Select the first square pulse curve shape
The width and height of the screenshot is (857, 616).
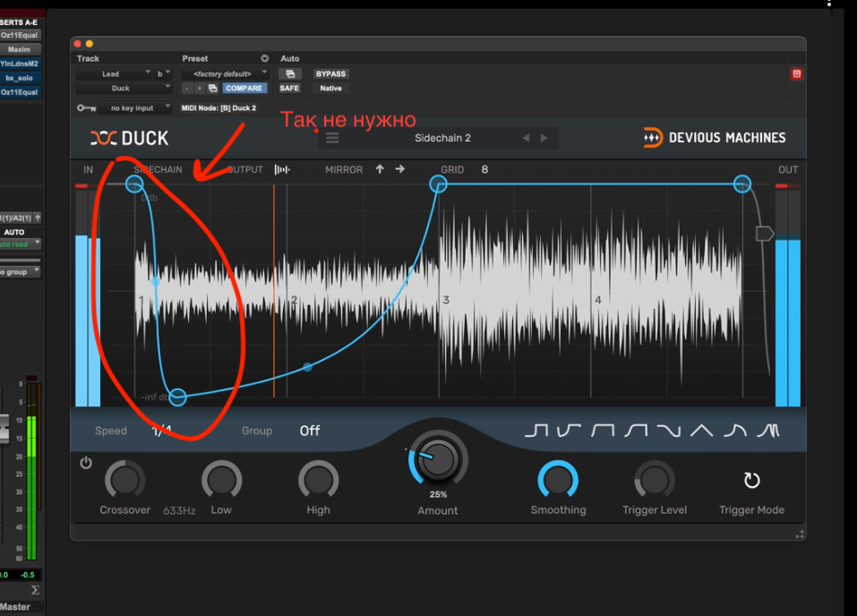[x=536, y=431]
